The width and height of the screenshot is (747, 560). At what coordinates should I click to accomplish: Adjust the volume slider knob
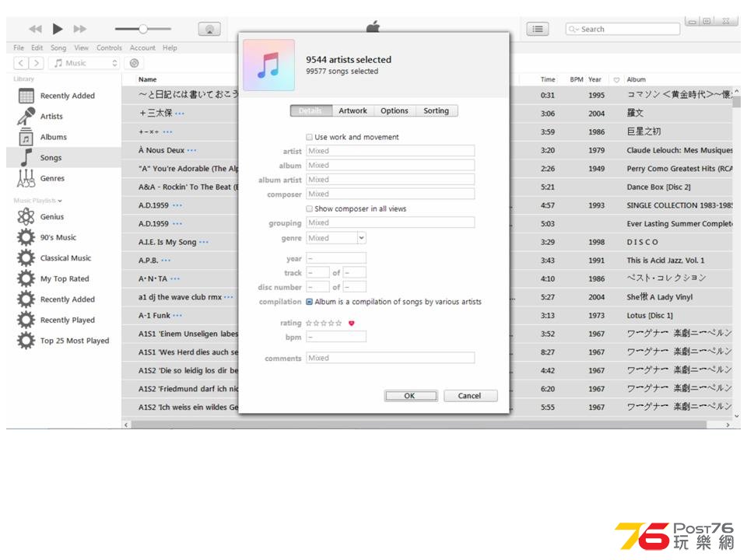[x=143, y=29]
